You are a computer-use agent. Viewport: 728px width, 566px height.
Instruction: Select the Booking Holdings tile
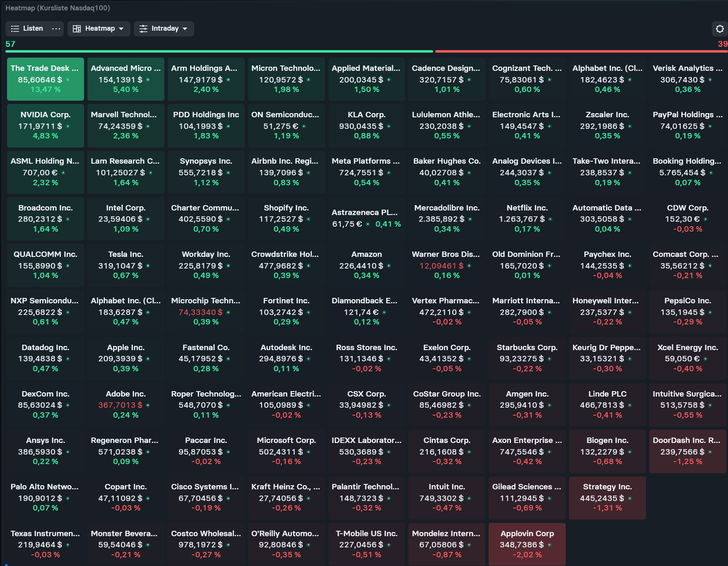click(x=688, y=172)
